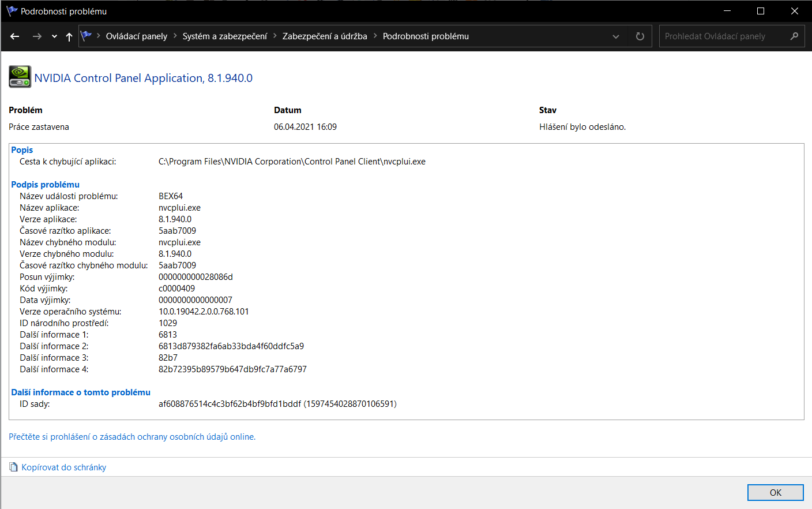Click the Popis section heading
The width and height of the screenshot is (812, 509).
(22, 150)
